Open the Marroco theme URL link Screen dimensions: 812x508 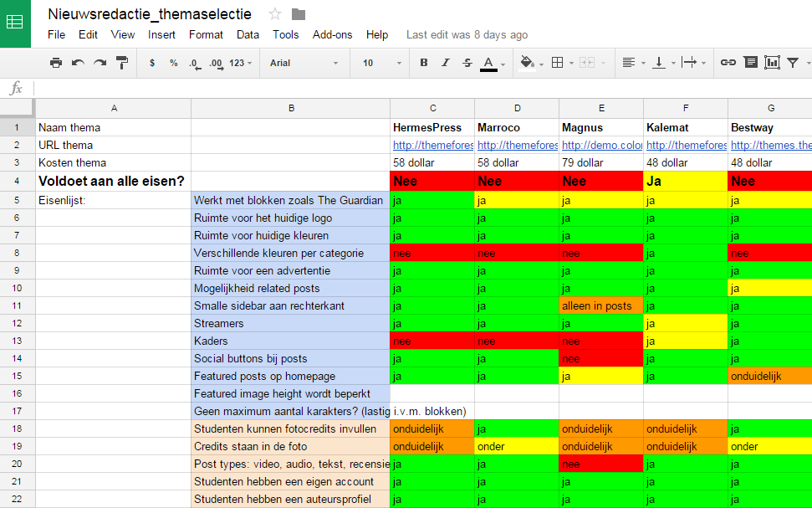tap(518, 145)
